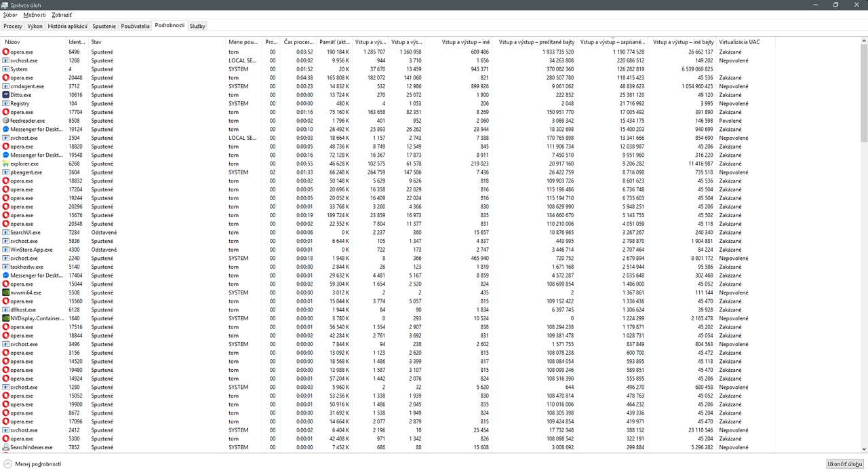
Task: Select the opera.exe row with PID 19900
Action: [x=388, y=404]
